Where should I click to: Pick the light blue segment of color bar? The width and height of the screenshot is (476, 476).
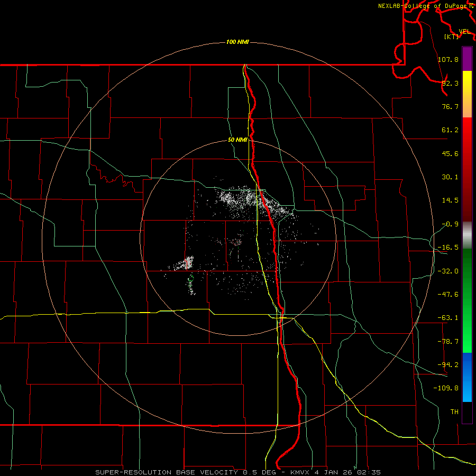[467, 390]
